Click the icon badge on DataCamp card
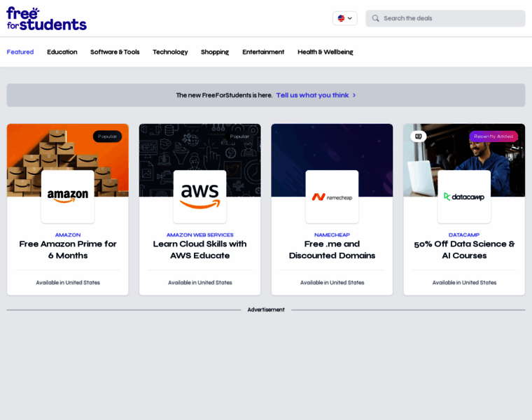Screen dimensions: 532x420 pyautogui.click(x=419, y=136)
